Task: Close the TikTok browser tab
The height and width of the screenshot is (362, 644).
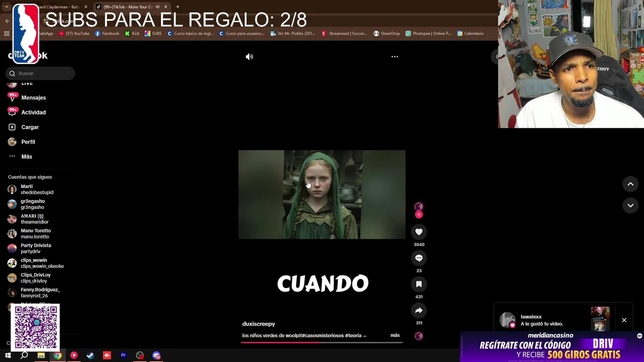Action: (x=166, y=7)
